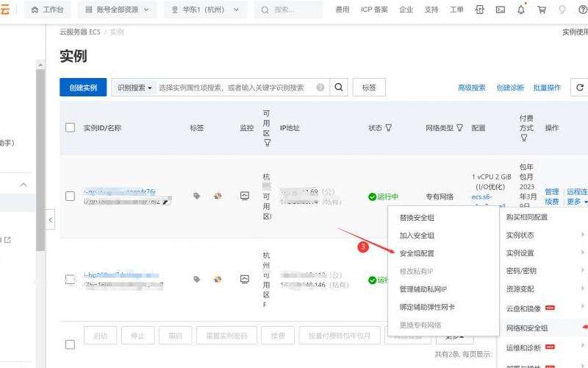Open the external link icon in sidebar
The image size is (588, 368).
pyautogui.click(x=7, y=240)
